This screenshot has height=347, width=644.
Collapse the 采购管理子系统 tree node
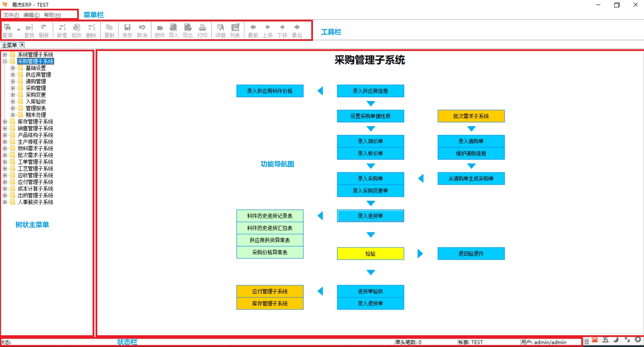click(x=5, y=61)
